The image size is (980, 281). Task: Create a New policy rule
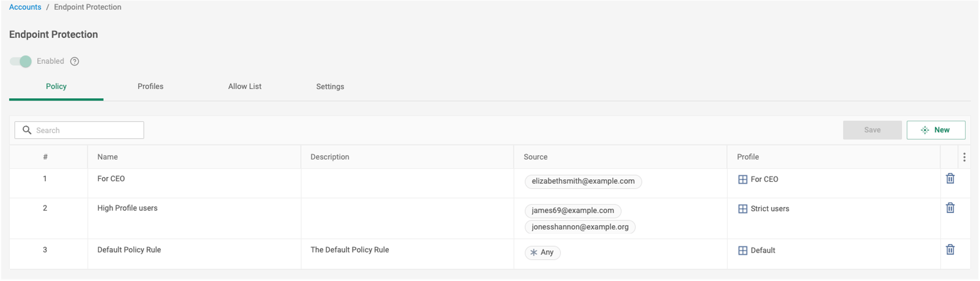tap(935, 130)
